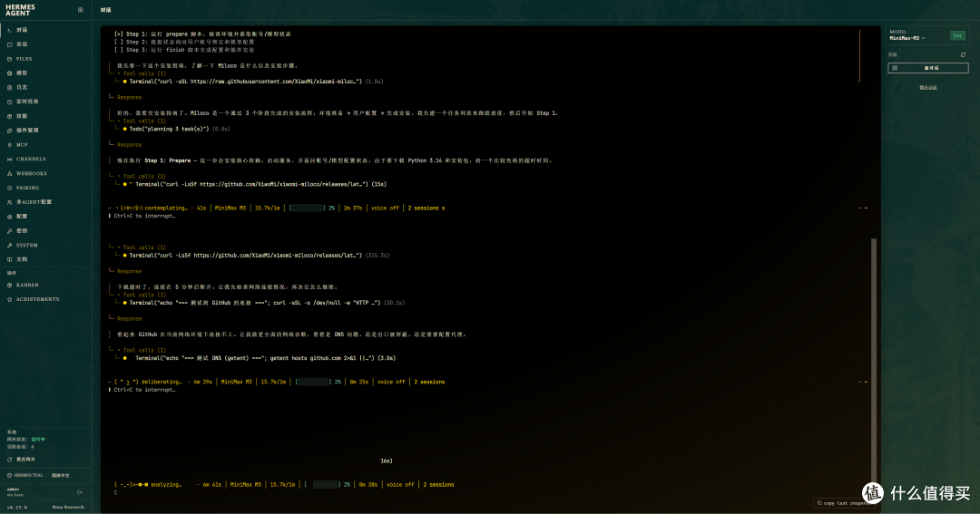Open 定时任务 scheduled tasks
Screen dimensions: 980x514
pyautogui.click(x=45, y=102)
